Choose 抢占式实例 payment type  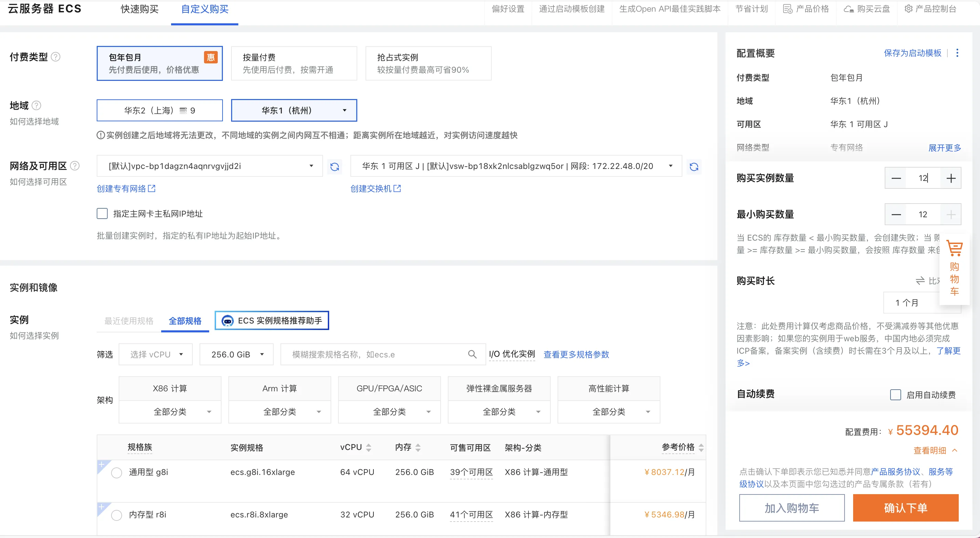point(428,63)
